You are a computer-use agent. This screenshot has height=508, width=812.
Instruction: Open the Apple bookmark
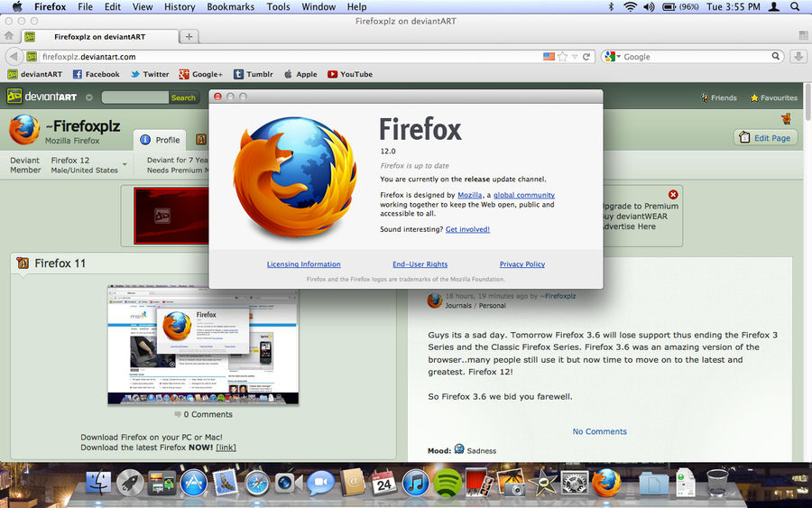(300, 74)
